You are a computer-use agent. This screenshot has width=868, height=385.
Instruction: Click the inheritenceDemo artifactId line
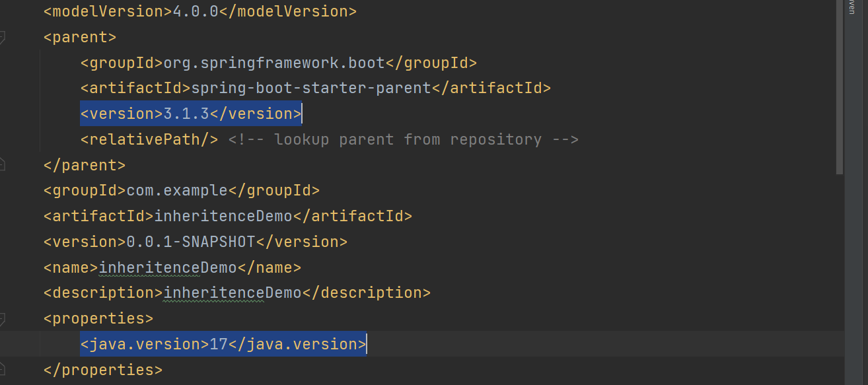coord(228,216)
